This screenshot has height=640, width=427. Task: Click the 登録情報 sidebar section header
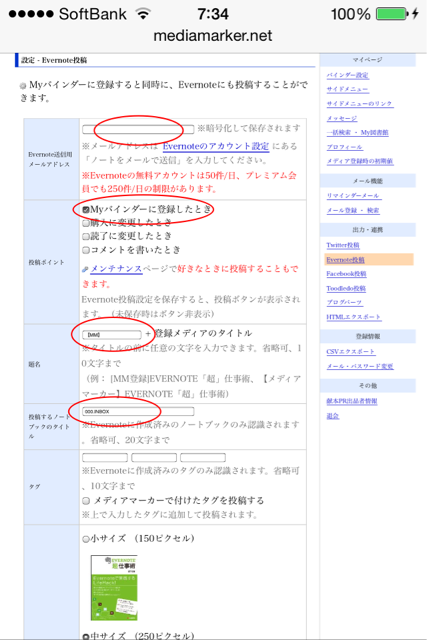coord(368,337)
